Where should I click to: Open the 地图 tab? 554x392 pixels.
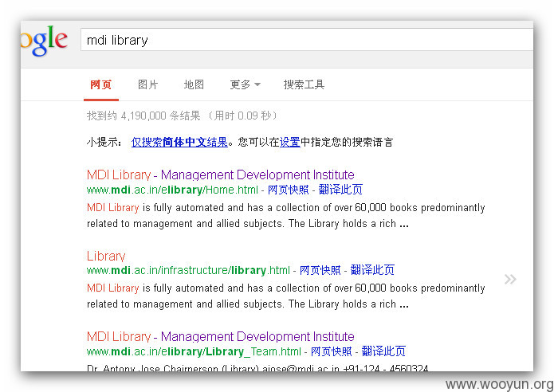[x=194, y=84]
